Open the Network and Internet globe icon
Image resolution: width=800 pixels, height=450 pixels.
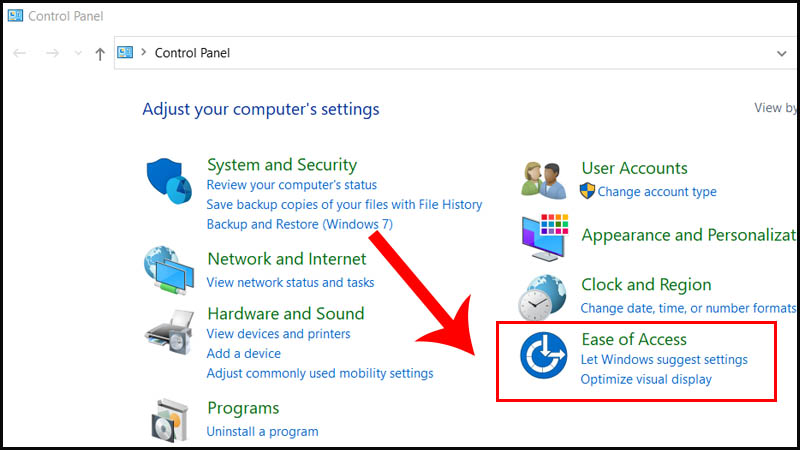click(x=168, y=269)
